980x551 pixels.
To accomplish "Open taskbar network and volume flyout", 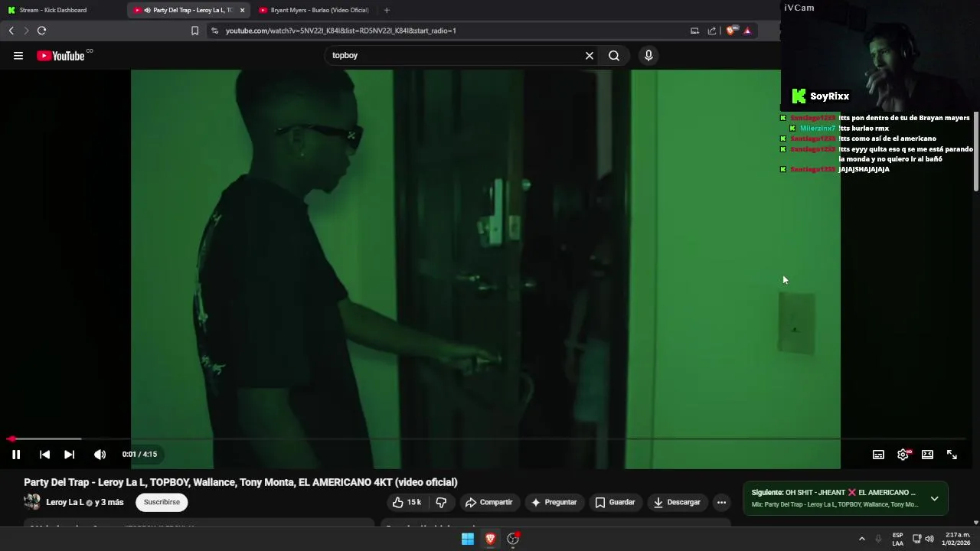I will click(x=923, y=539).
